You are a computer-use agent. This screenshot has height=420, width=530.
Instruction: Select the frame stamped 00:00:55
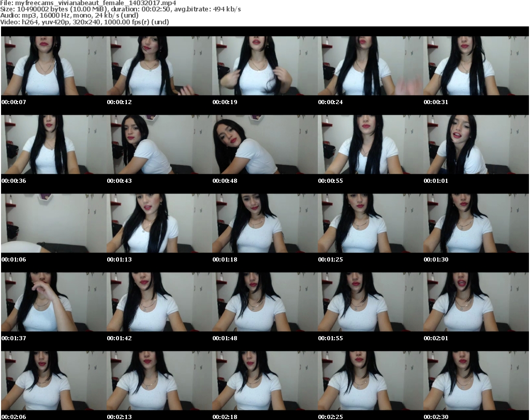[371, 144]
